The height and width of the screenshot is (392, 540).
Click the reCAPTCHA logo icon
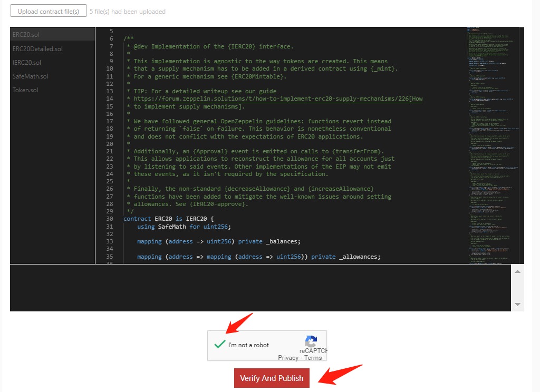click(x=311, y=341)
